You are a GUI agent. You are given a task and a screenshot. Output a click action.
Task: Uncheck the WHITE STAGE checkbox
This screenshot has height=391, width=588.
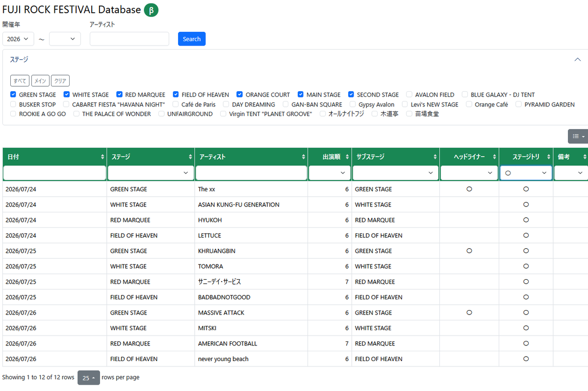[66, 94]
